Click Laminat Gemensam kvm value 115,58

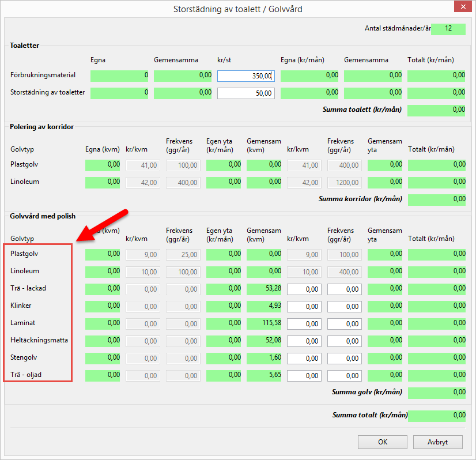(264, 323)
